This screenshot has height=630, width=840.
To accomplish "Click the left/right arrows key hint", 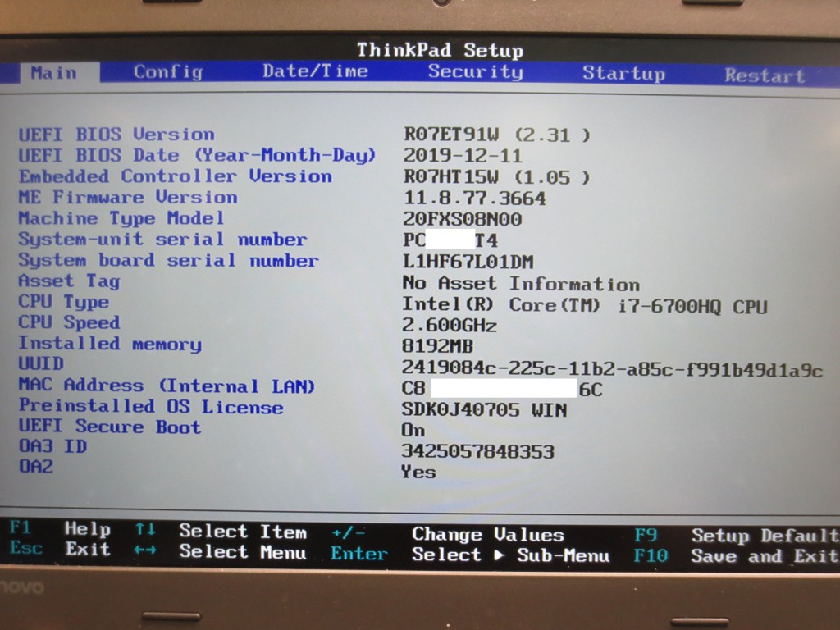I will [x=145, y=550].
